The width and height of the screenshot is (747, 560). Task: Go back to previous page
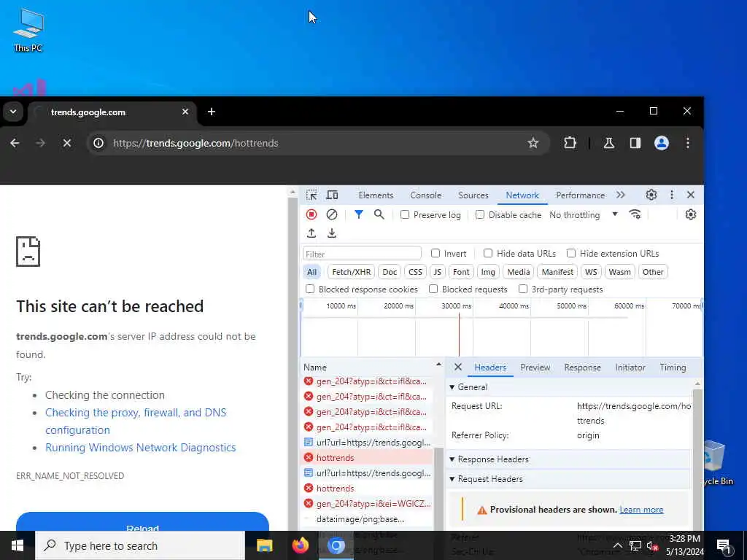point(15,143)
